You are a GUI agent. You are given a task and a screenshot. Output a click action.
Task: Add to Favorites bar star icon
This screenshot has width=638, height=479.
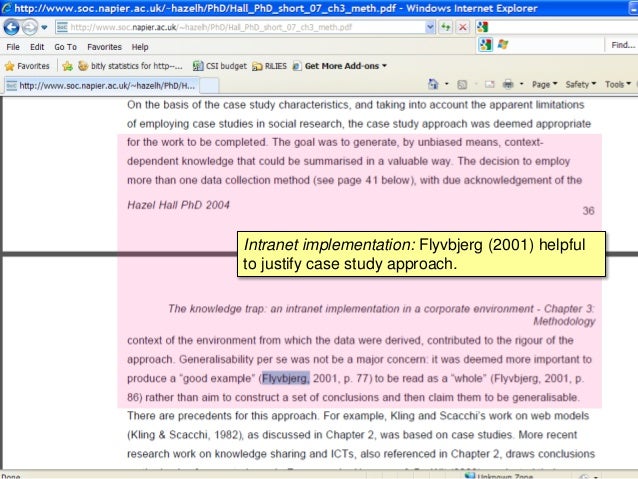[68, 66]
